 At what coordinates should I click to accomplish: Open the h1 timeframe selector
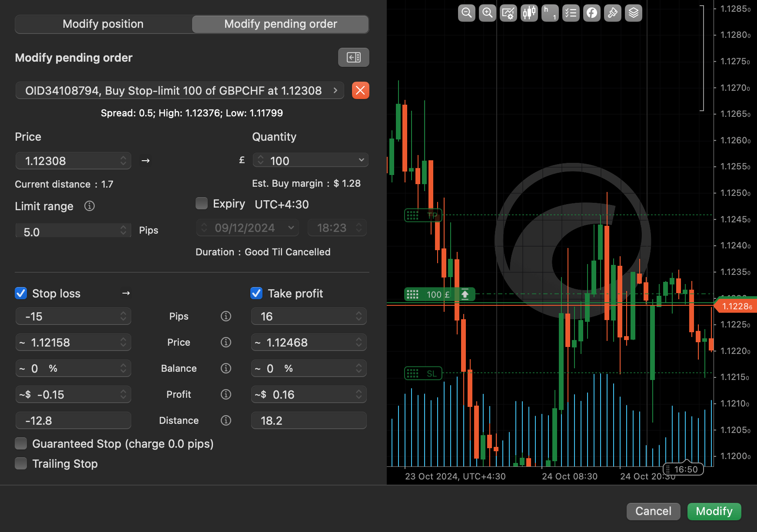pyautogui.click(x=550, y=13)
